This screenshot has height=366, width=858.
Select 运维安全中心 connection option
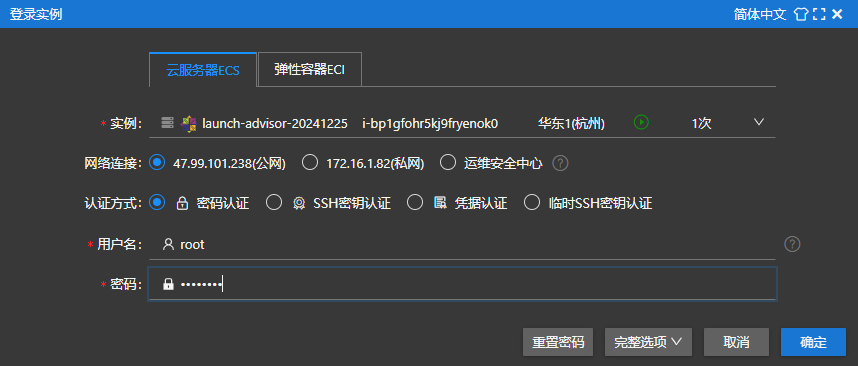coord(448,162)
